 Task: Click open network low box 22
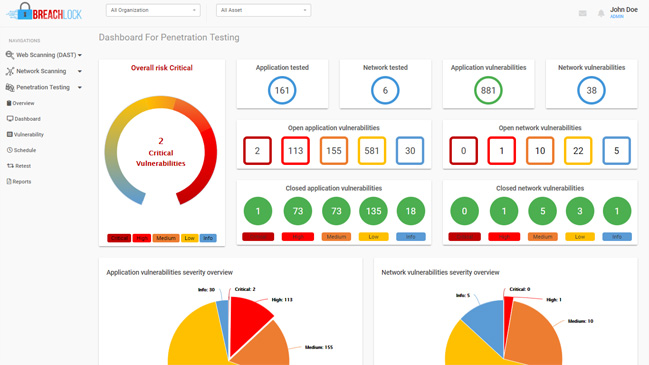coord(578,151)
